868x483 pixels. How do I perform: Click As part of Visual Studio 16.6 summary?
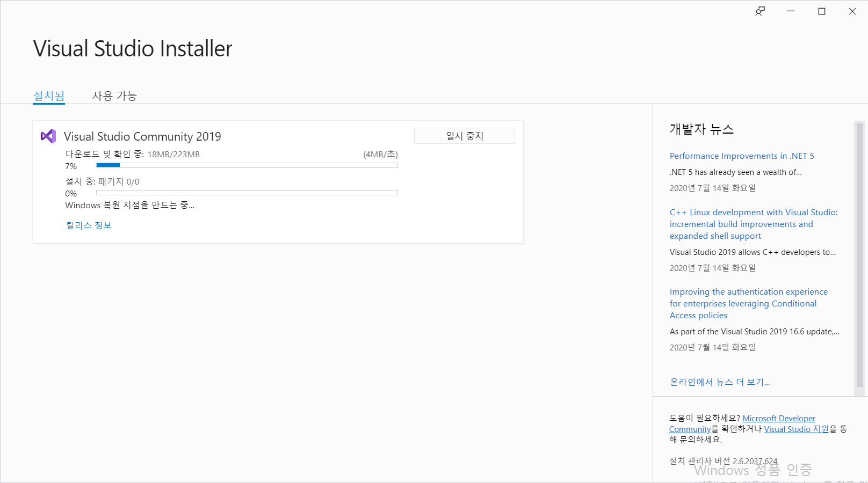(754, 332)
